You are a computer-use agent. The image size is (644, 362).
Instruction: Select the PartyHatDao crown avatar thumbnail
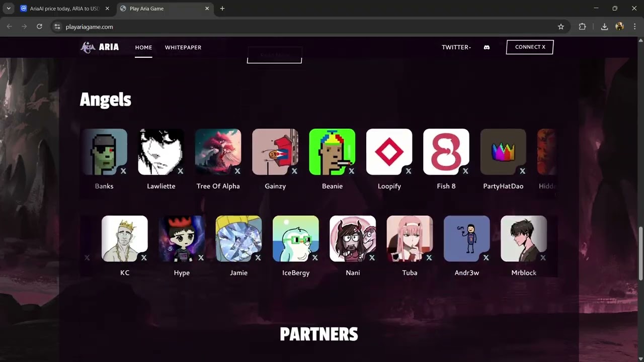(x=503, y=152)
